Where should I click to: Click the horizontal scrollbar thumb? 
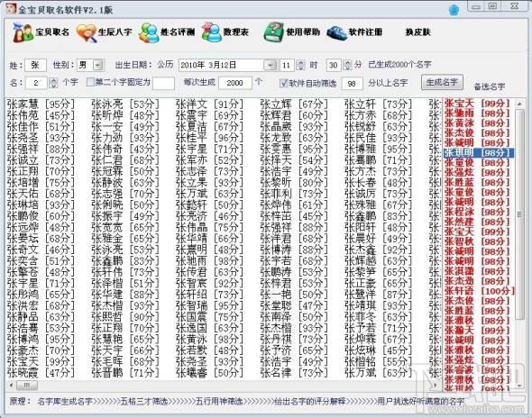click(x=27, y=386)
